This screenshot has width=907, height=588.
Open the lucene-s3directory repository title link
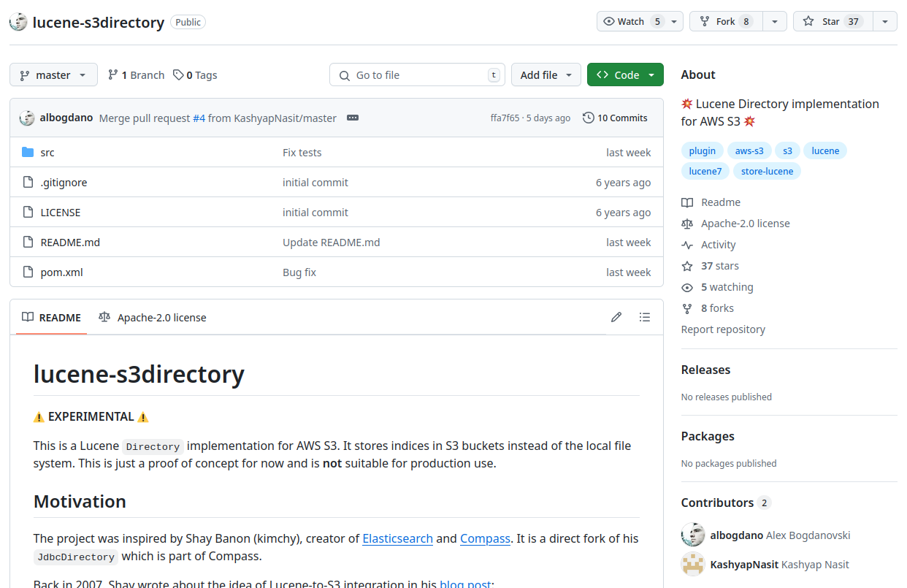tap(99, 22)
